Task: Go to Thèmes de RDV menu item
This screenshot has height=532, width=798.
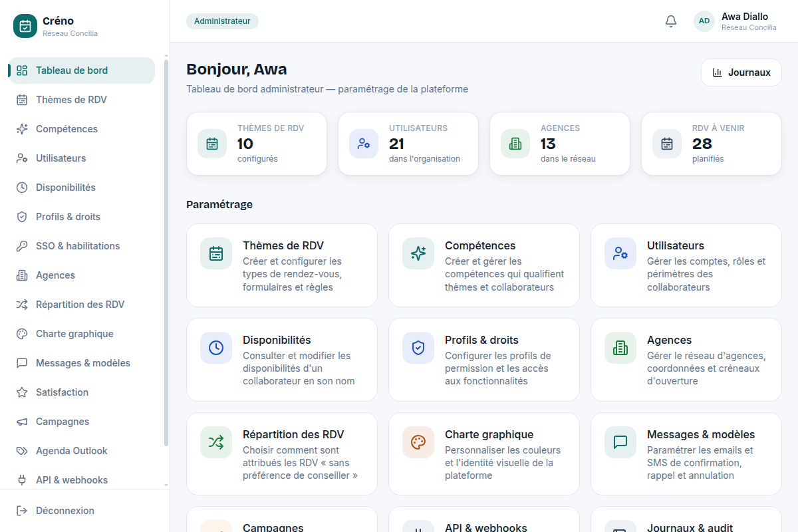Action: (81, 100)
